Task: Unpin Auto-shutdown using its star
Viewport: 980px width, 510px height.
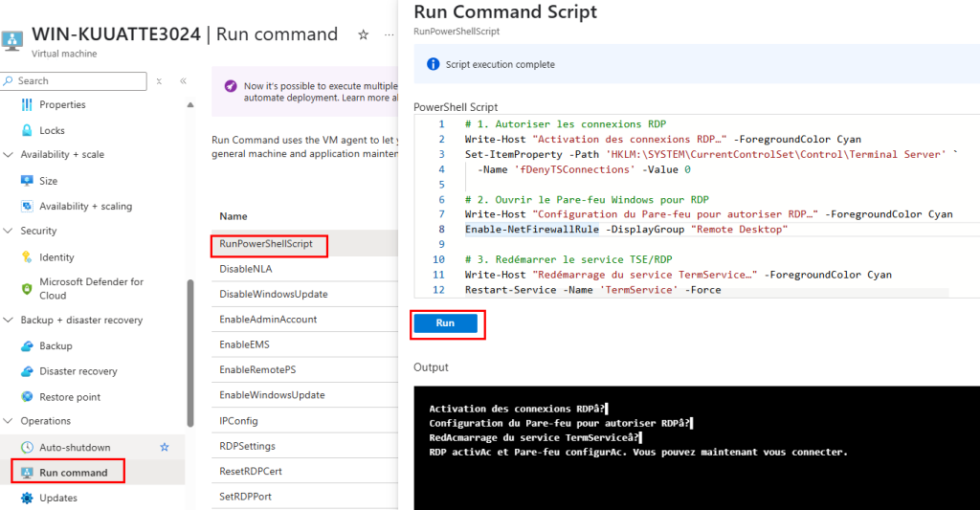Action: [165, 447]
